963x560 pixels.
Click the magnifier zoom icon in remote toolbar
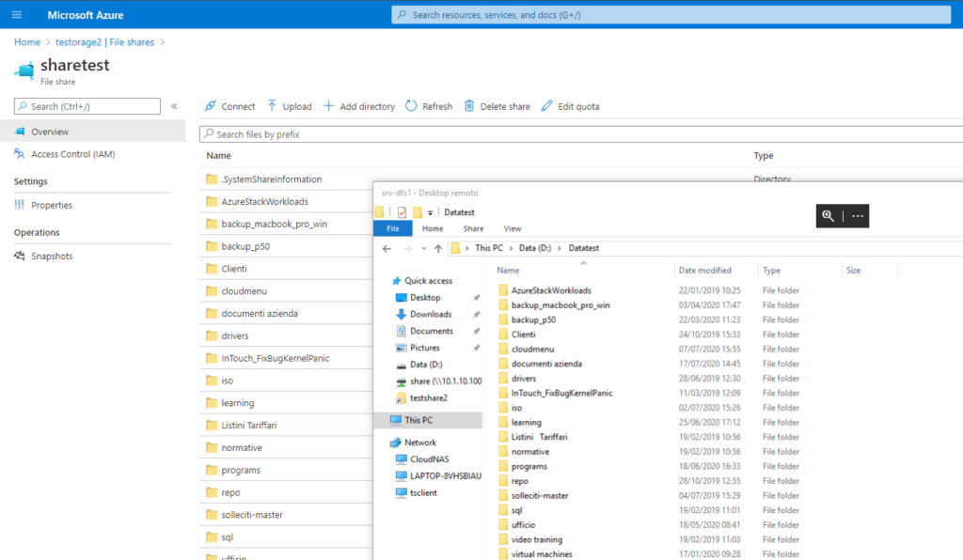[x=829, y=216]
